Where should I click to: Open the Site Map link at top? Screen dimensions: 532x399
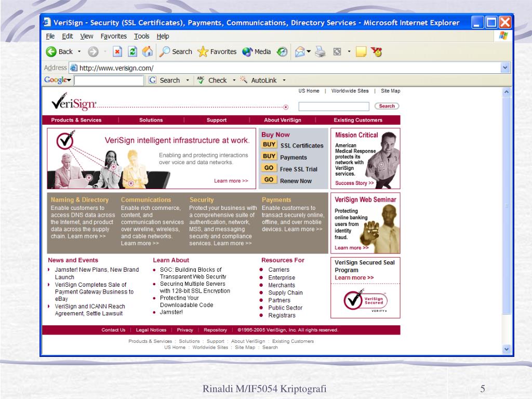pos(391,91)
